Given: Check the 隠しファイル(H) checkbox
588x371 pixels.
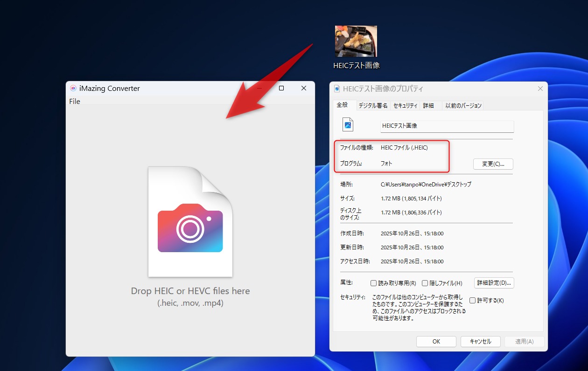Looking at the screenshot, I should (x=425, y=283).
